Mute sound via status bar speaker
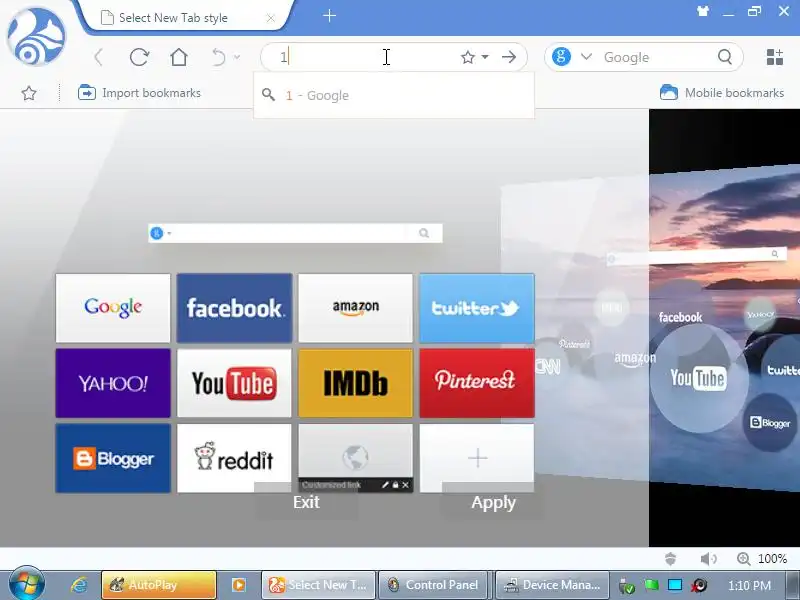This screenshot has width=800, height=600. tap(708, 559)
